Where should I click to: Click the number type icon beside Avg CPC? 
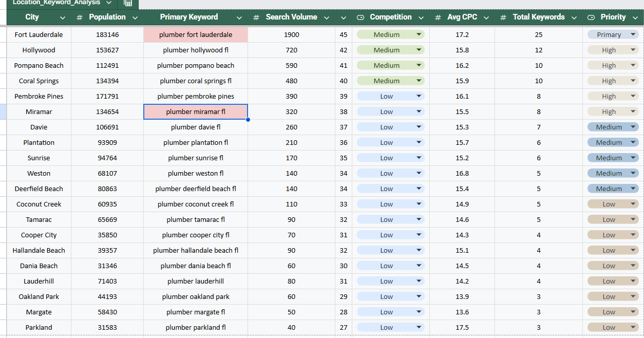click(438, 17)
